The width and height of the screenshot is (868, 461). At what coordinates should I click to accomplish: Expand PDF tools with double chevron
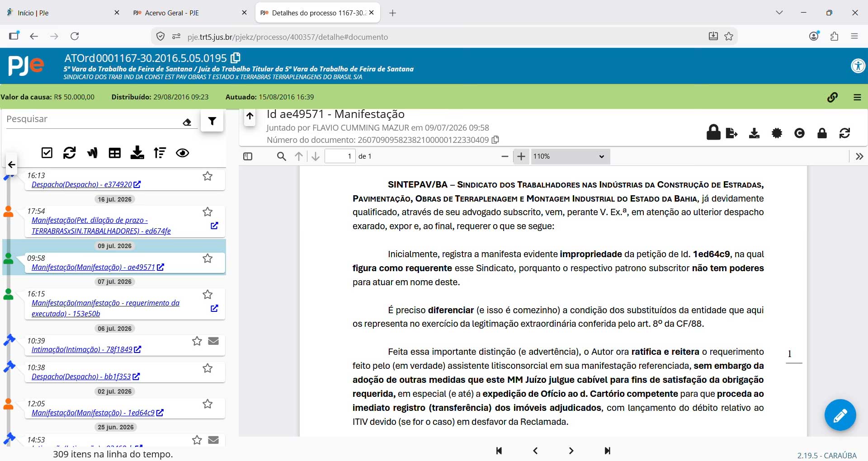(x=859, y=156)
